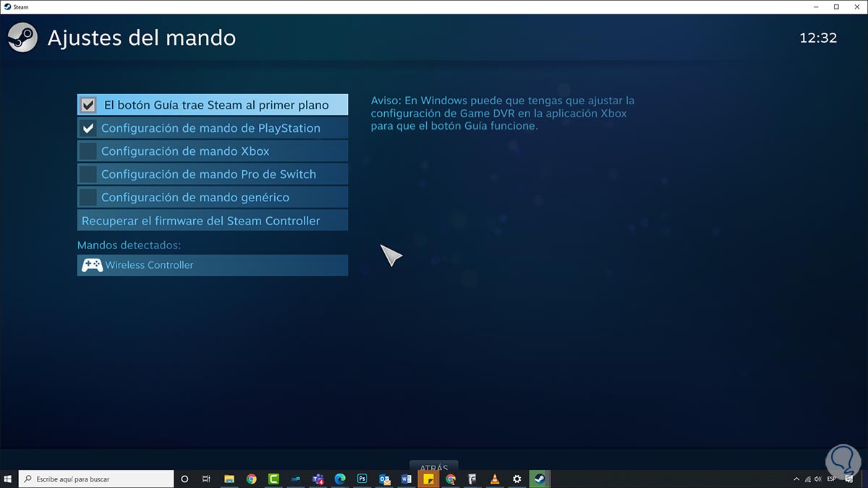Image resolution: width=868 pixels, height=488 pixels.
Task: Open Photoshop from the taskbar
Action: (x=362, y=479)
